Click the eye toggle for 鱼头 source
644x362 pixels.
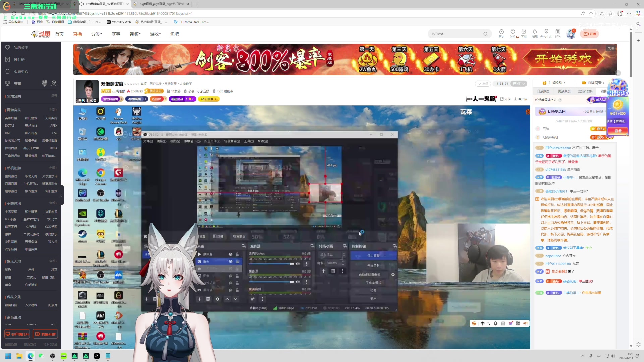(x=230, y=261)
